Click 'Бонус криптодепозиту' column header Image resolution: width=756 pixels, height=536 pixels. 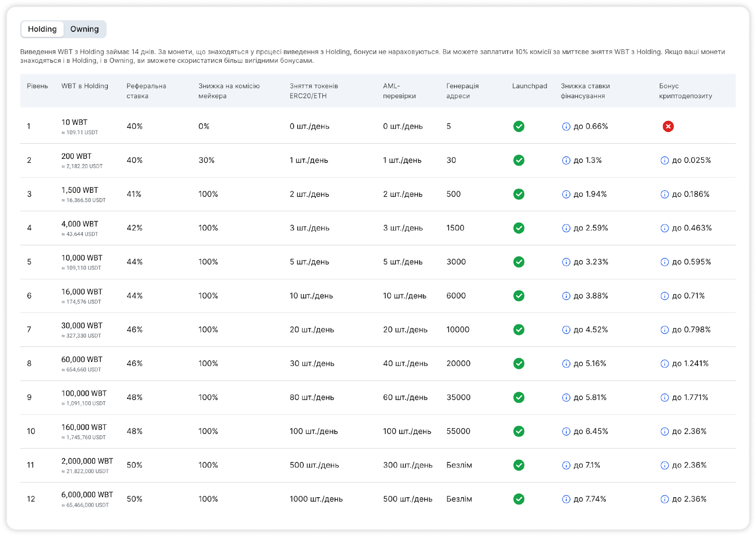(686, 91)
